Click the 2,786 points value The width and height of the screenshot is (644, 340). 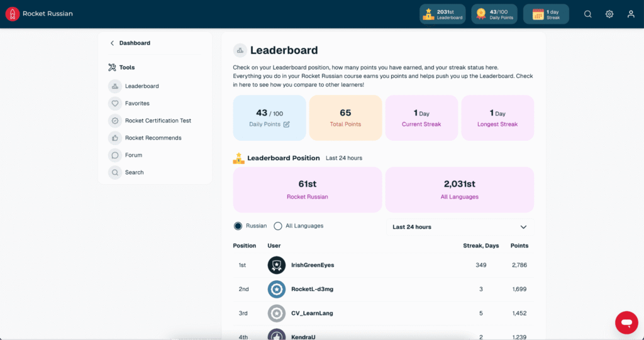pyautogui.click(x=519, y=265)
